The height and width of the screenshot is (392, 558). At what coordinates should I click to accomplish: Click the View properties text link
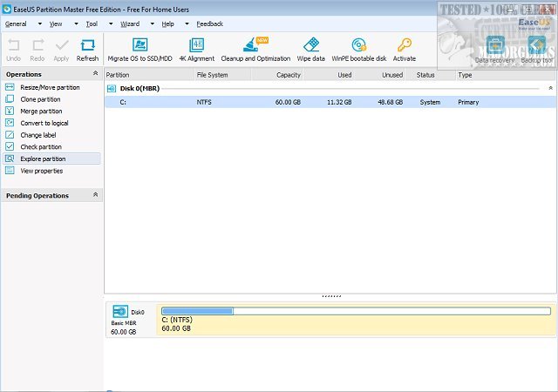coord(42,171)
